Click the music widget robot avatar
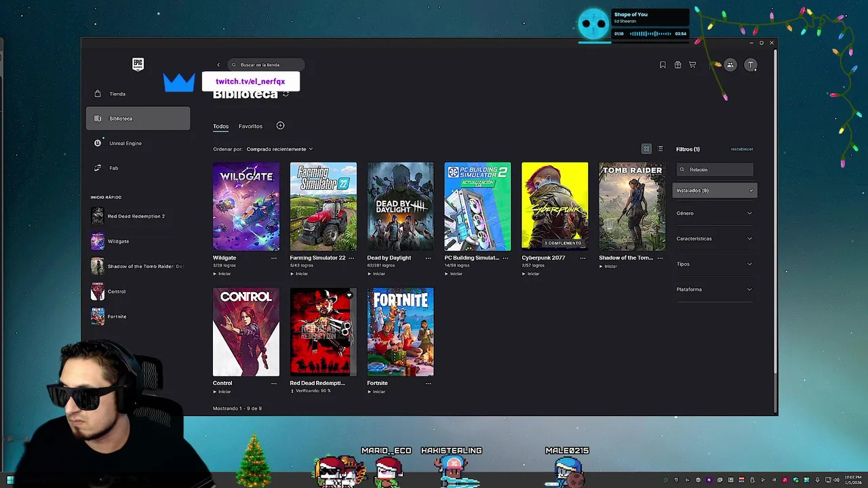This screenshot has height=488, width=868. coord(594,24)
